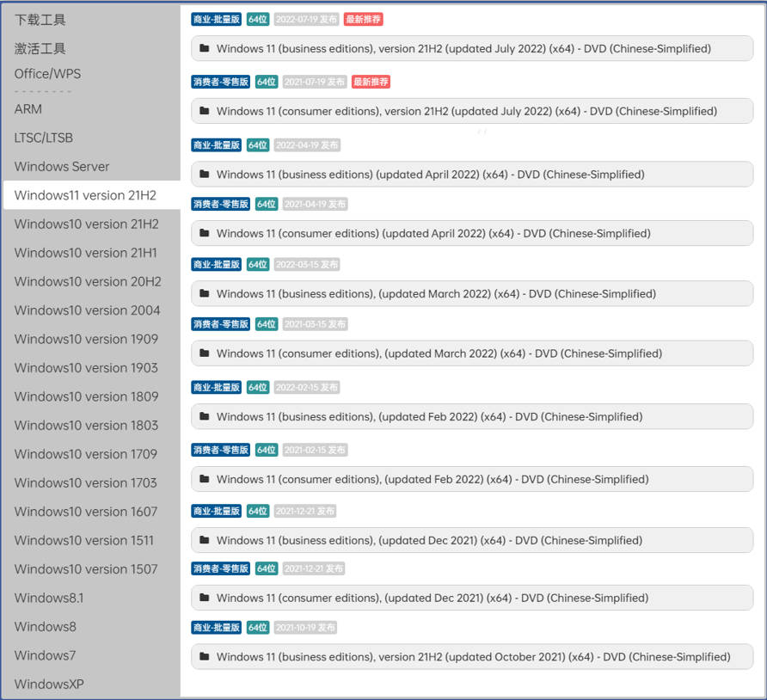767x700 pixels.
Task: Open Windows 11 consumer editions Feb 2022 entry
Action: [x=472, y=479]
